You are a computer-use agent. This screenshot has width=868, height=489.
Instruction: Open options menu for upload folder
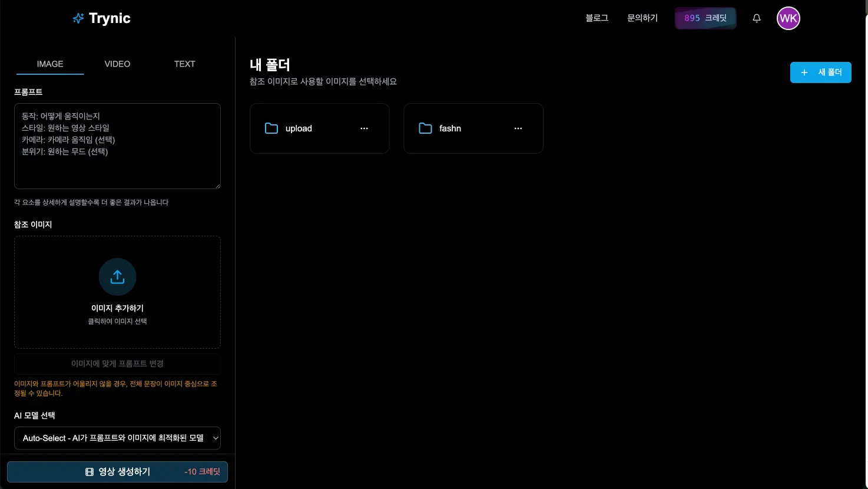pos(364,128)
